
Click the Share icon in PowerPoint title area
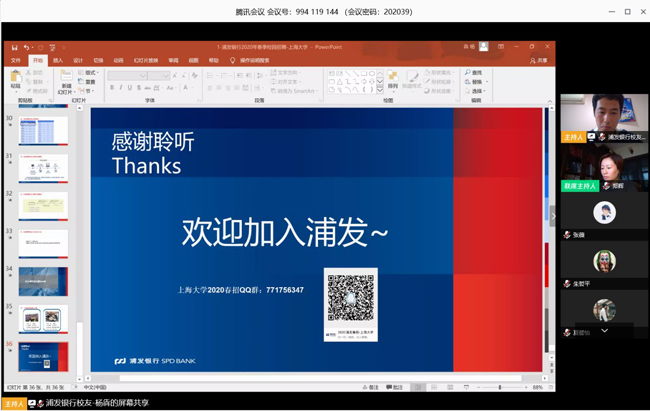539,60
